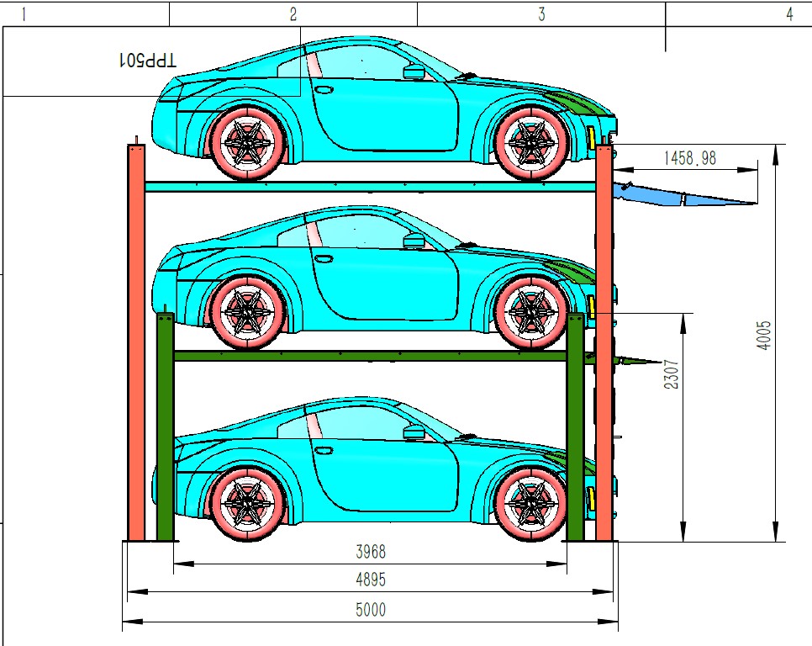This screenshot has height=646, width=812.
Task: Click column header number 2
Action: pos(293,14)
